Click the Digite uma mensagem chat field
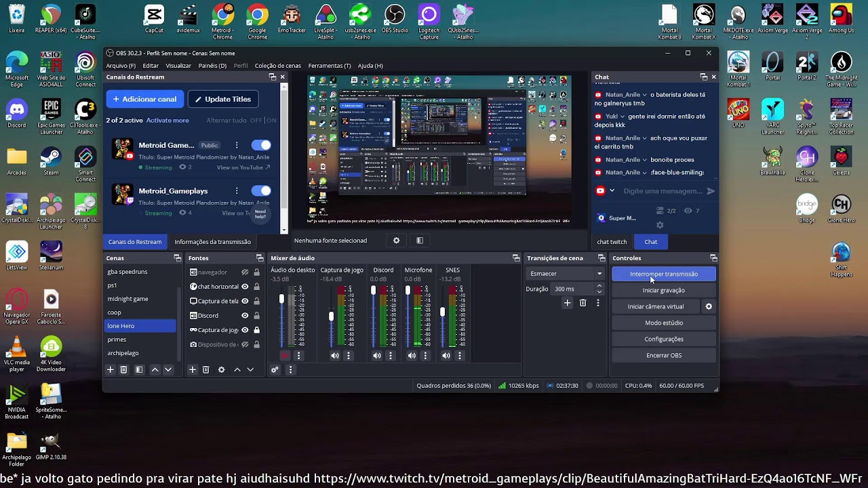 point(663,191)
